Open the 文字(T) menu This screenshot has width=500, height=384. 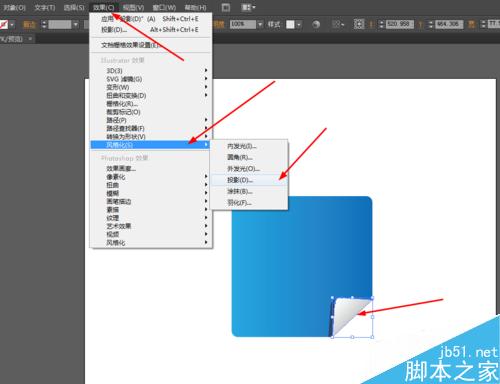(45, 7)
